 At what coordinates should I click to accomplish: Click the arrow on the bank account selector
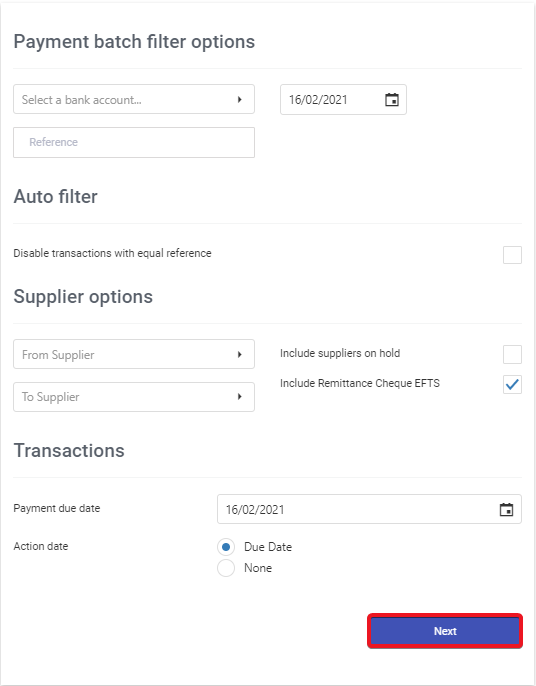click(239, 99)
